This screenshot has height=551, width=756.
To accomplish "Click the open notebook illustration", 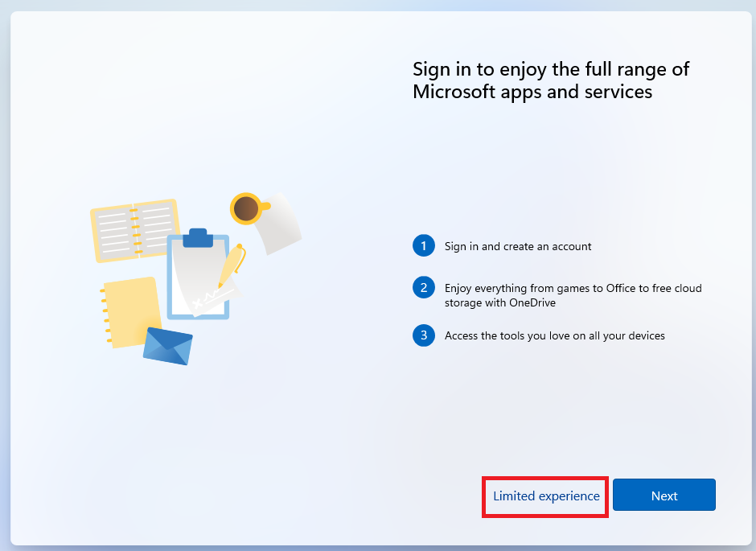I will 134,230.
